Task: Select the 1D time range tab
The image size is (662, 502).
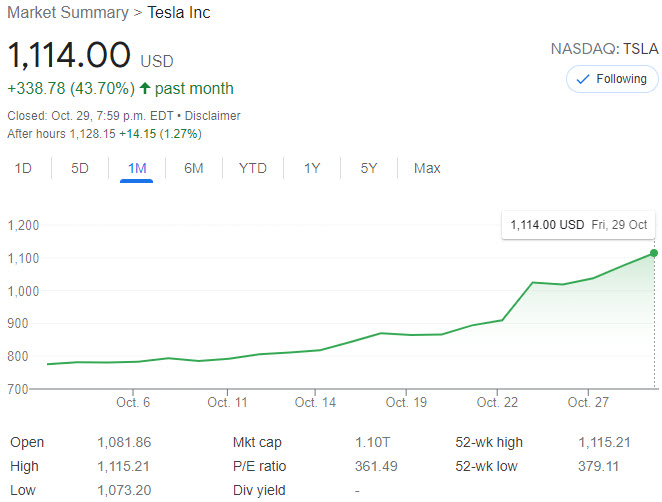Action: 23,168
